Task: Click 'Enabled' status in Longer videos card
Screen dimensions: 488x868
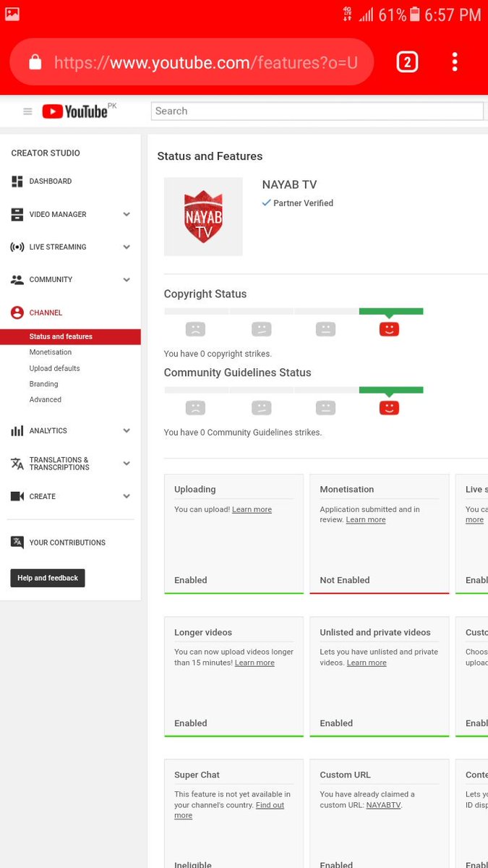Action: tap(191, 723)
